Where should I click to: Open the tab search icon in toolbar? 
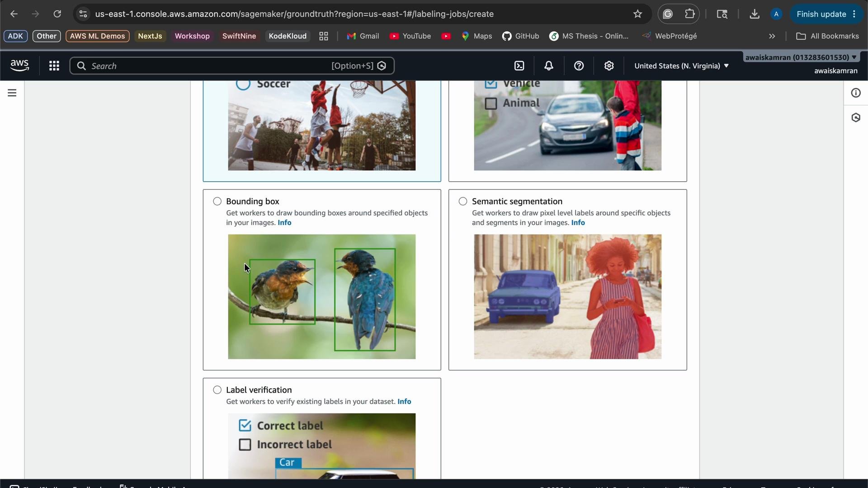(722, 14)
